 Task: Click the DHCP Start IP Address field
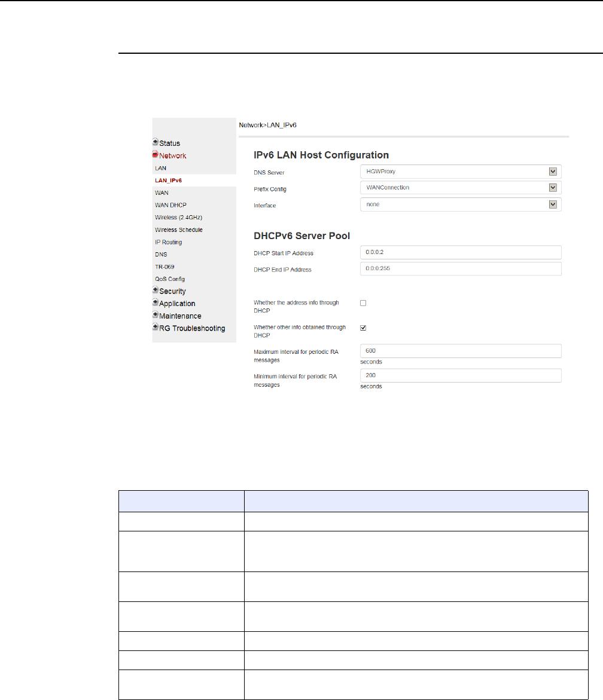[461, 252]
